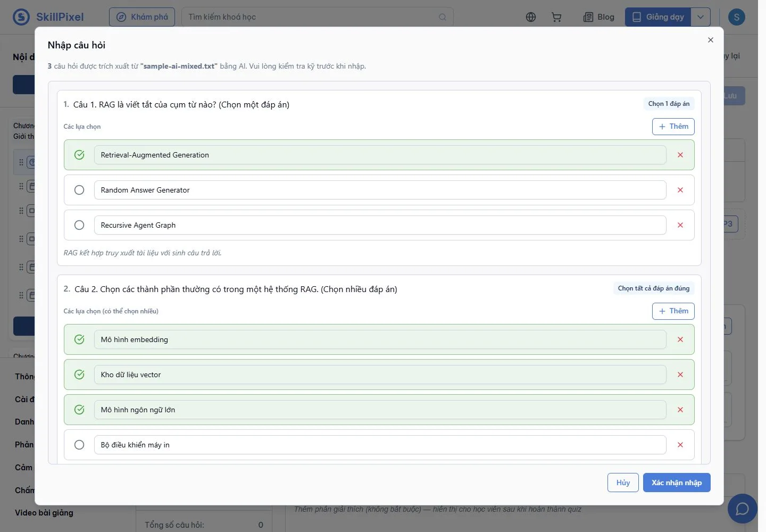Check Bộ điều khiển máy in as correct
766x532 pixels.
coord(79,445)
